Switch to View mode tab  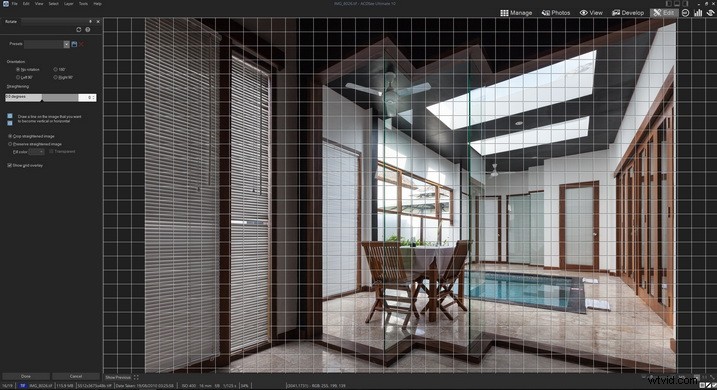[x=591, y=13]
